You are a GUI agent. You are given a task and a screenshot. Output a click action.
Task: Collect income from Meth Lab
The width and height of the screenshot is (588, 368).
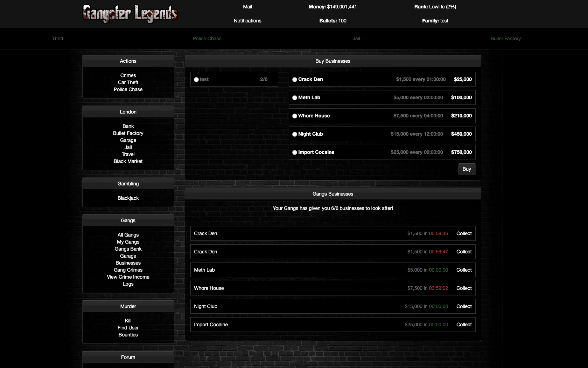point(464,270)
